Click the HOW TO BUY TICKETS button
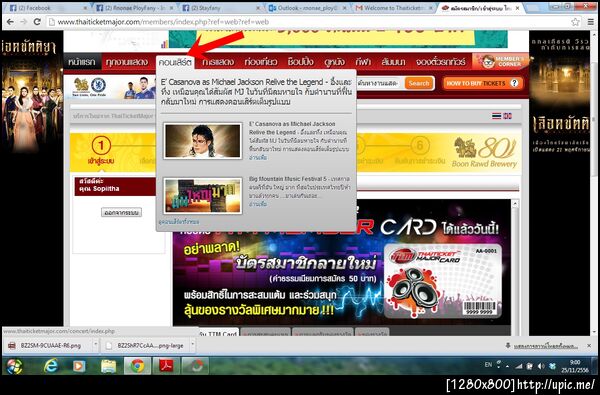Screen dimensions: 600x395 [483, 83]
